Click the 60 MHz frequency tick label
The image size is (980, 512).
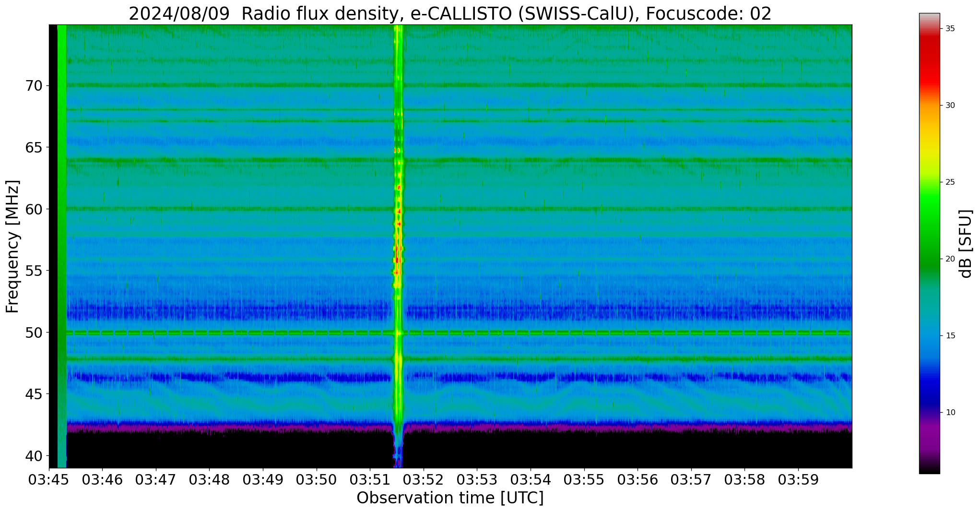[34, 209]
